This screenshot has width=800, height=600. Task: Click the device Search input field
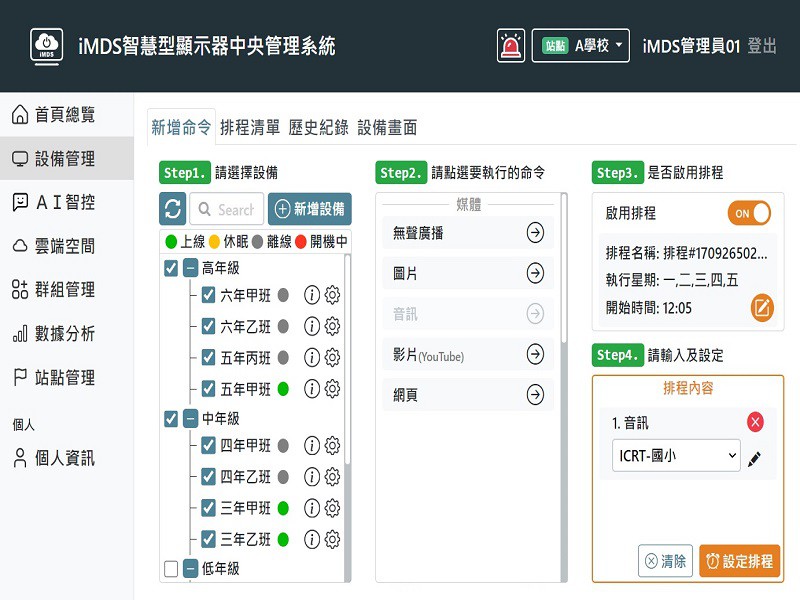(227, 209)
